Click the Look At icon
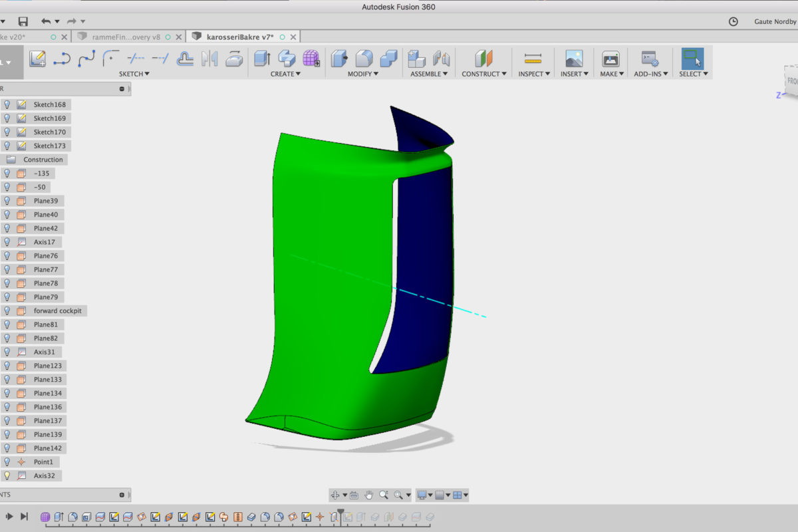This screenshot has height=532, width=798. pos(354,495)
